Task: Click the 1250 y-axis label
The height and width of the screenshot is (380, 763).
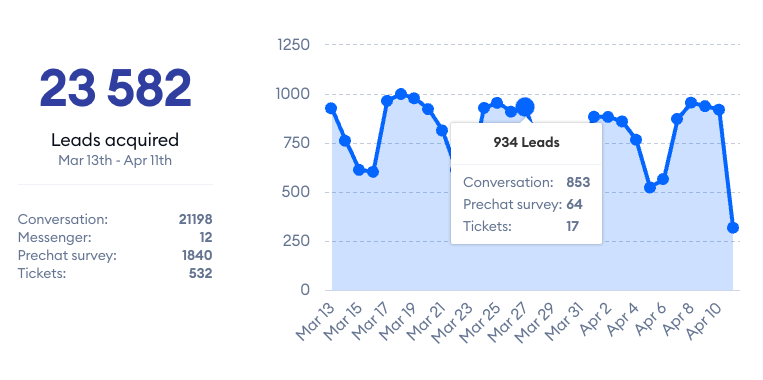Action: (x=293, y=45)
